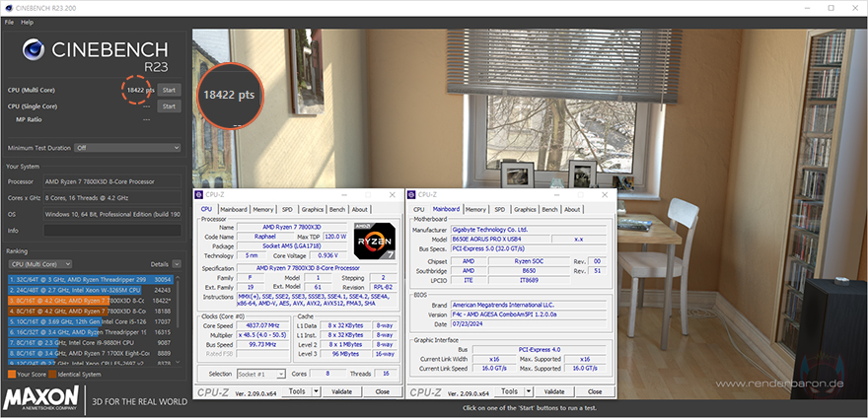Click the BIOS Version F4c field
Screen dimensions: 868x418
click(x=531, y=314)
